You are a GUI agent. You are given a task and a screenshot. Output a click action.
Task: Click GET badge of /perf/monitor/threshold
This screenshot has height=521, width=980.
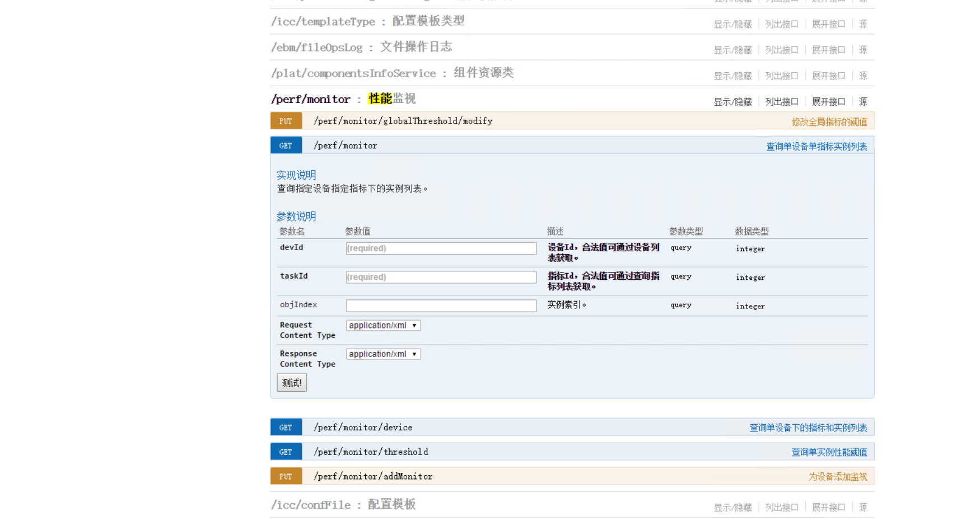286,452
